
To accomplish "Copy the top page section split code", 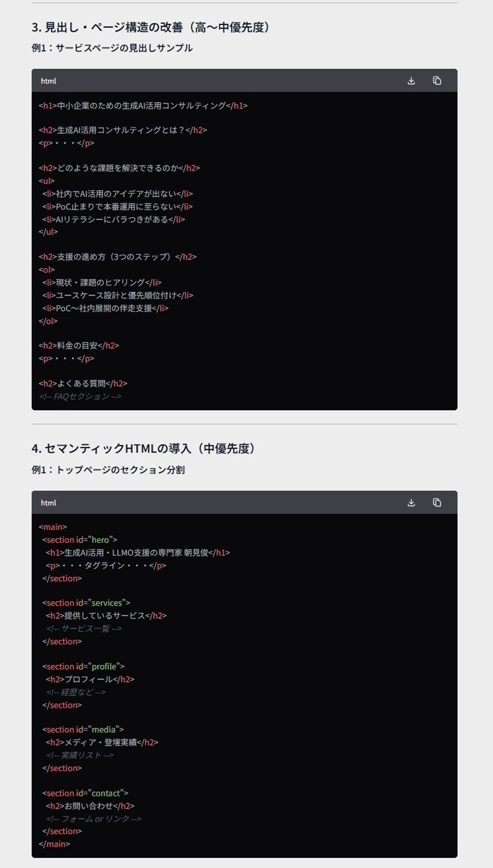I will [x=437, y=502].
